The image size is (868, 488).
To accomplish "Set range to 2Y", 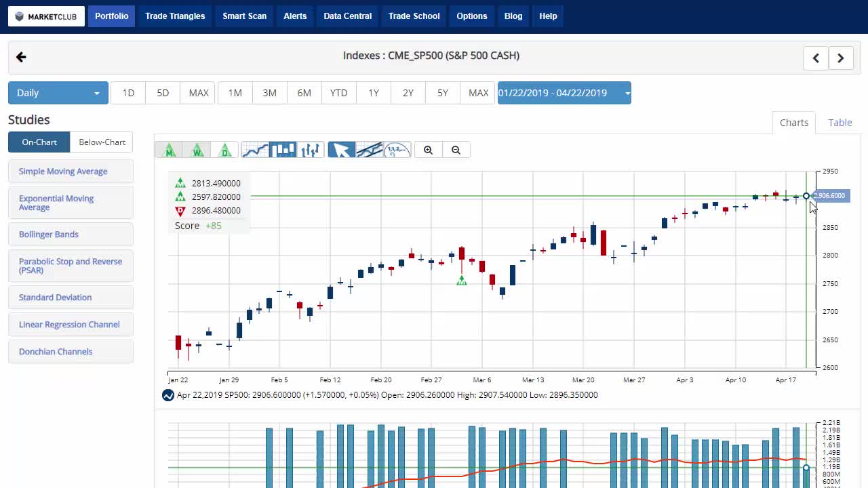I will tap(408, 93).
